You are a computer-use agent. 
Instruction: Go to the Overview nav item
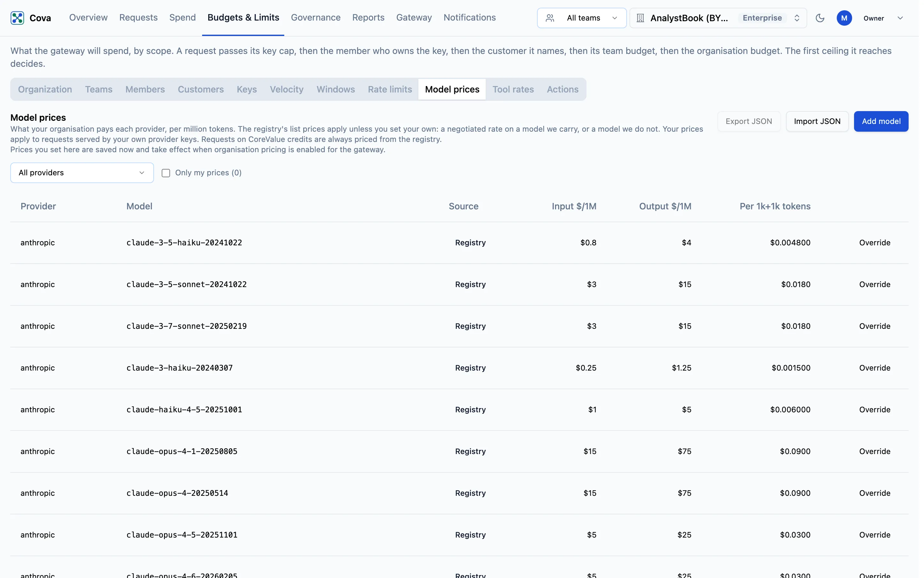coord(88,18)
